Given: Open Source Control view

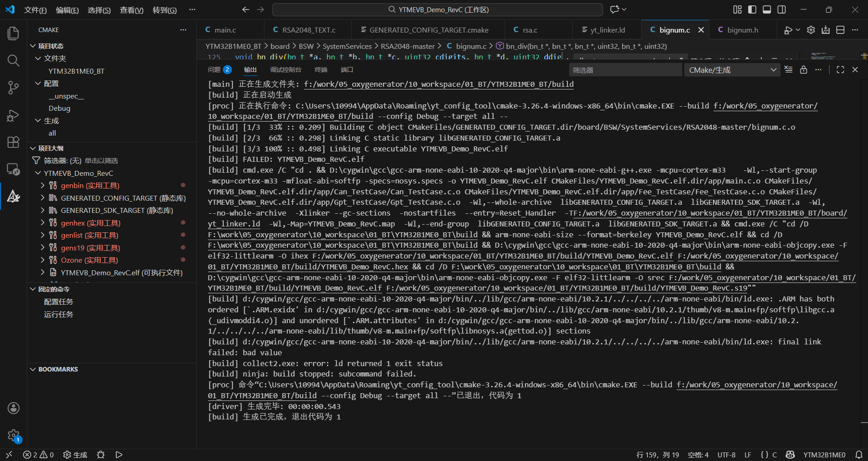Looking at the screenshot, I should (14, 88).
